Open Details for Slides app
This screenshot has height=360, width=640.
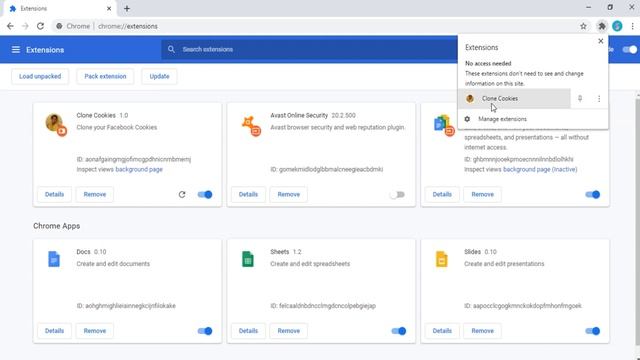pos(442,331)
